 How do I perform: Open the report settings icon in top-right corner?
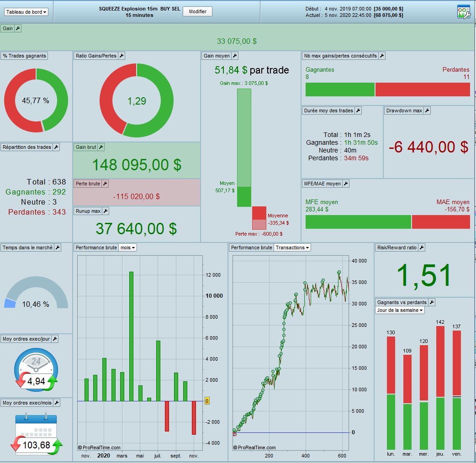[x=464, y=12]
